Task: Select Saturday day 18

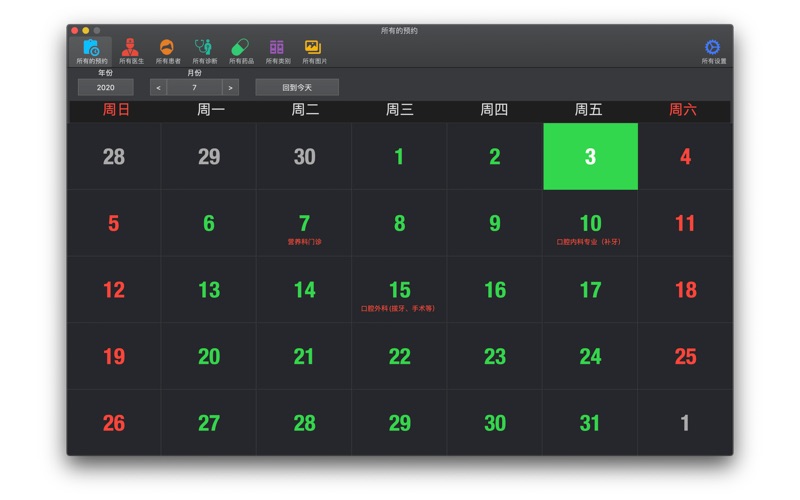Action: coord(685,290)
